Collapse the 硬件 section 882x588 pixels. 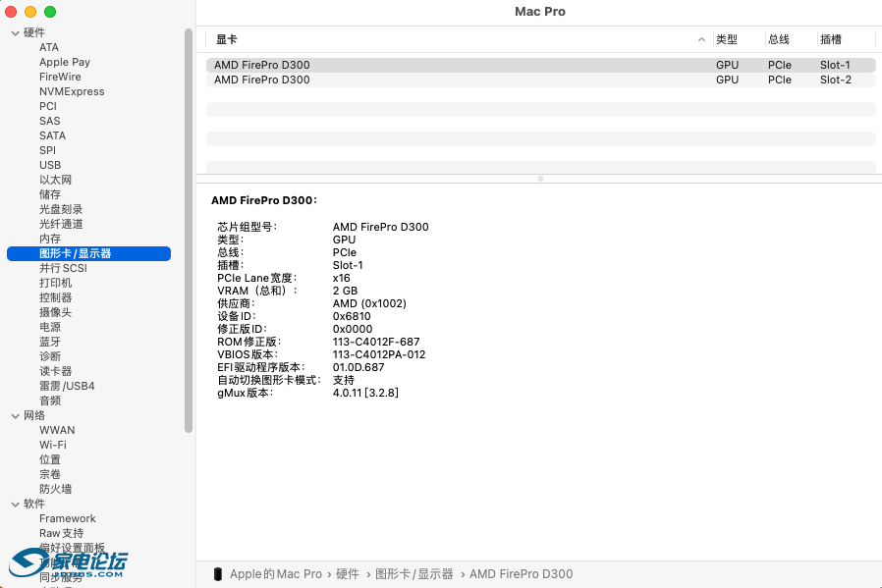point(15,33)
